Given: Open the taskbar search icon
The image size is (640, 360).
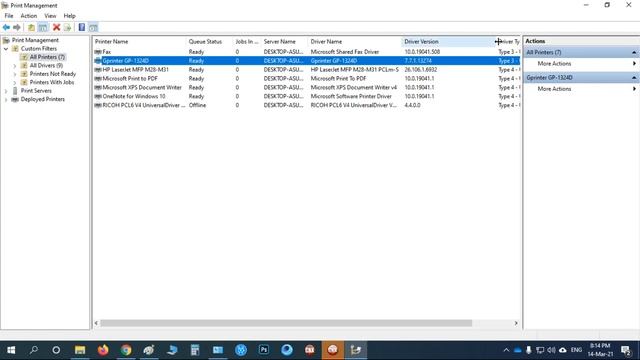Looking at the screenshot, I should 34,350.
